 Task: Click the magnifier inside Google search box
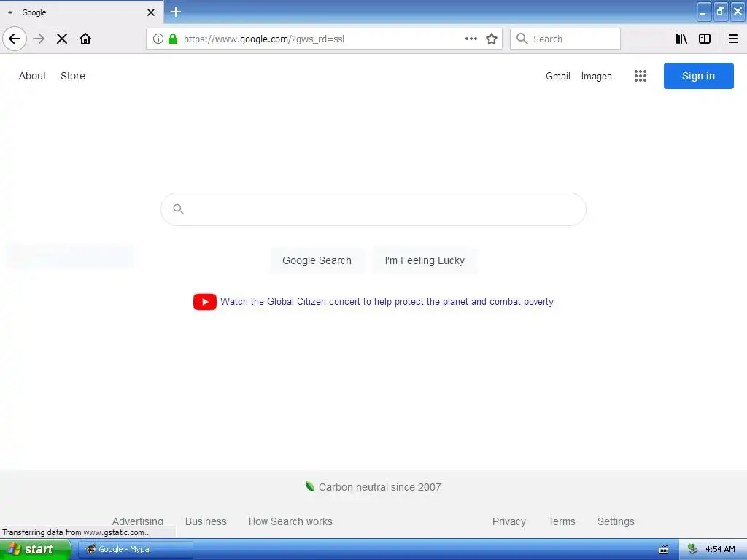tap(179, 209)
